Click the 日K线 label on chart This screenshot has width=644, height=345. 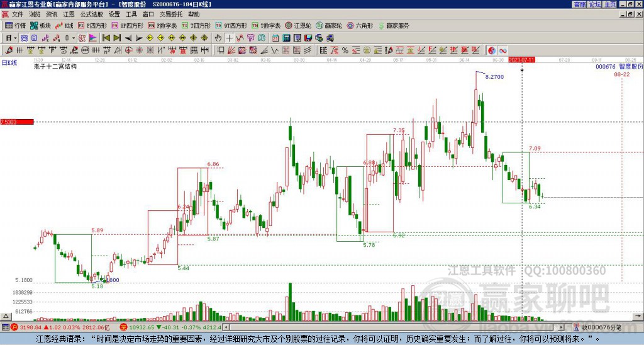pyautogui.click(x=9, y=63)
